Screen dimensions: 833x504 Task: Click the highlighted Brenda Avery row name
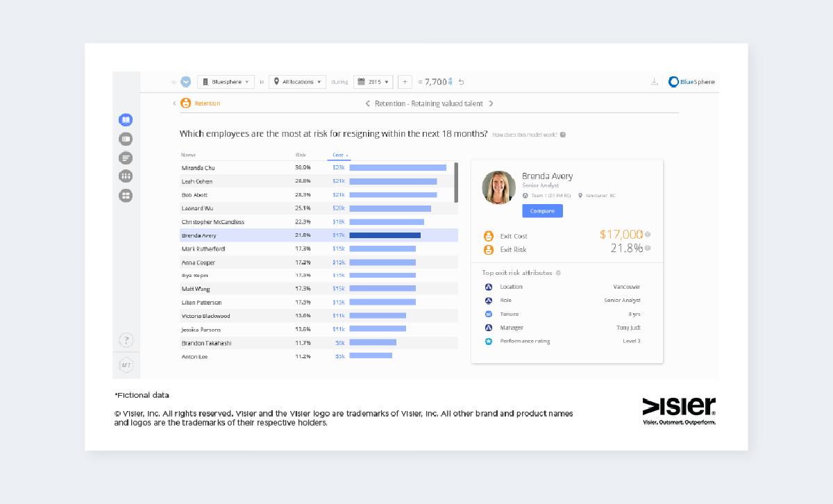[199, 235]
